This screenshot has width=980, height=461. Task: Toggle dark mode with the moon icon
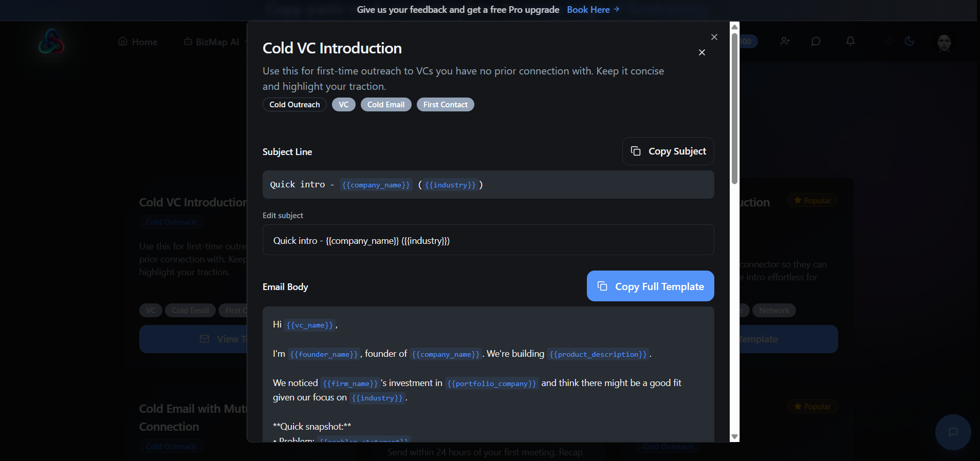tap(910, 41)
